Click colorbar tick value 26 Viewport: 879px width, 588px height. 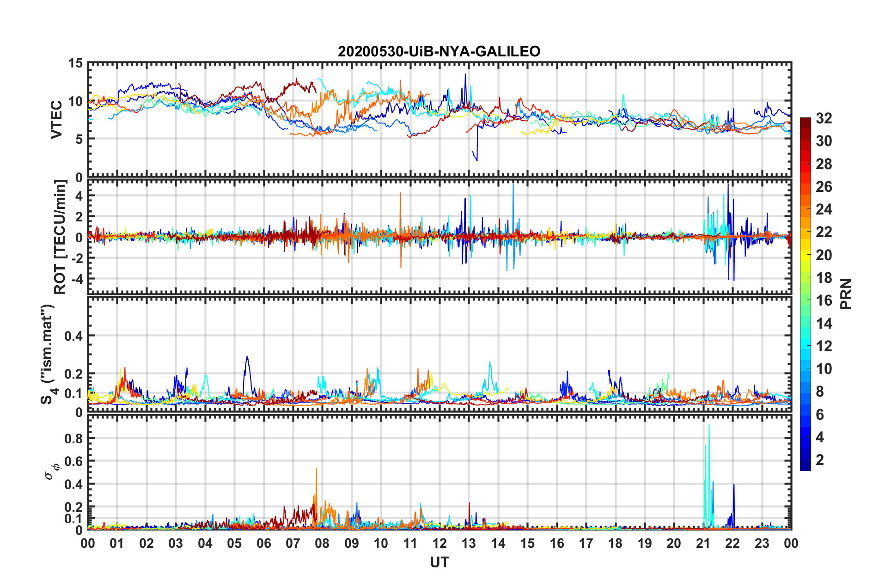(x=824, y=187)
